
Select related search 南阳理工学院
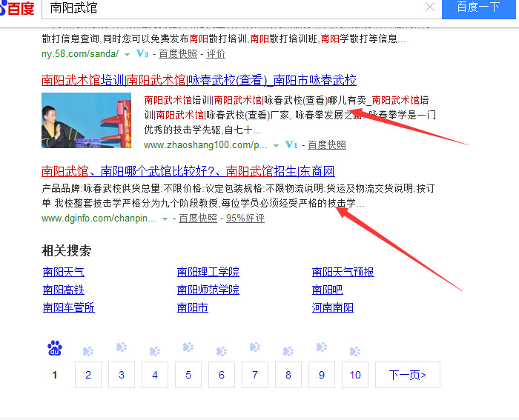pos(208,272)
